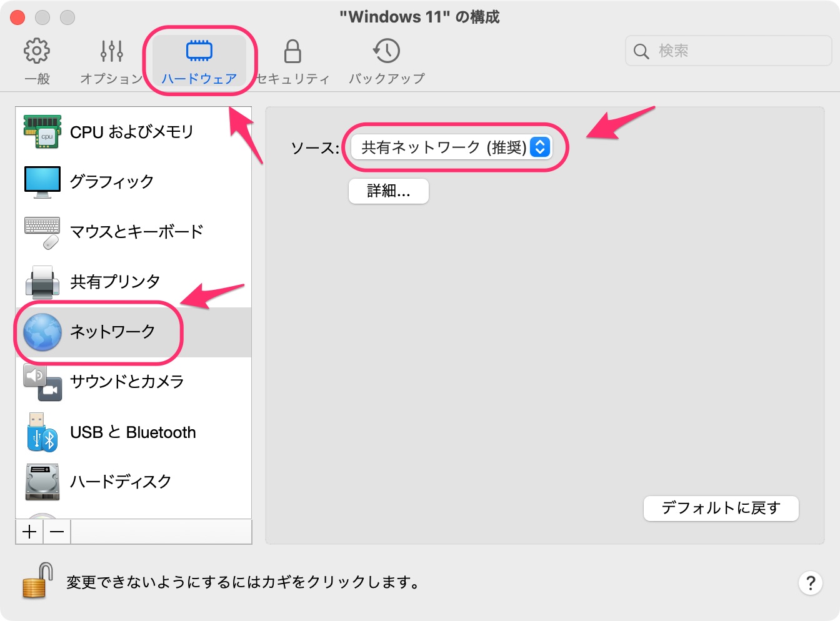The height and width of the screenshot is (621, 840).
Task: Close the configuration window
Action: [x=17, y=17]
